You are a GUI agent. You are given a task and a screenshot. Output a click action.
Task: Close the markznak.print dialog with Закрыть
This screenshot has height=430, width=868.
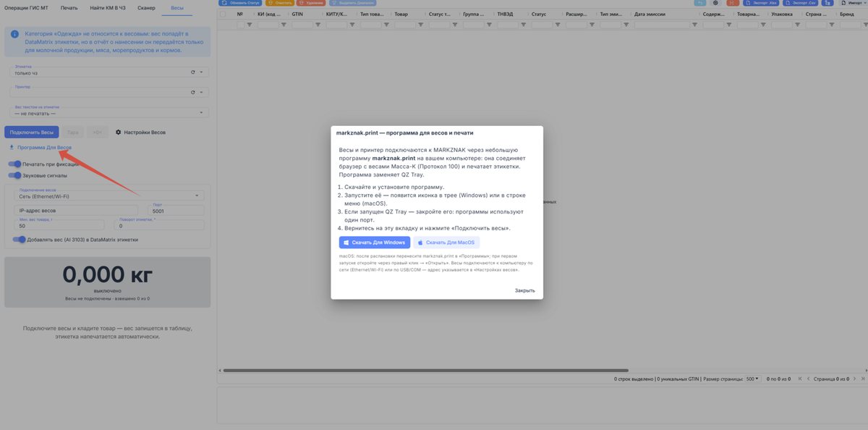(525, 290)
